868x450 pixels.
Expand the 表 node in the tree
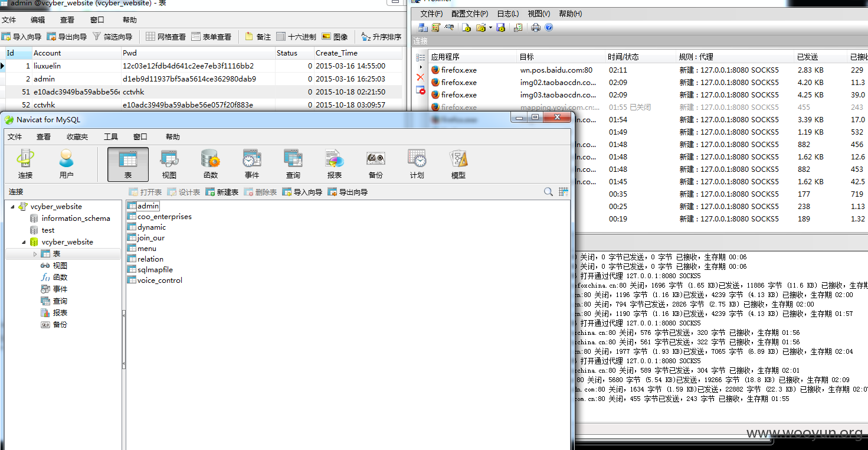[x=35, y=254]
